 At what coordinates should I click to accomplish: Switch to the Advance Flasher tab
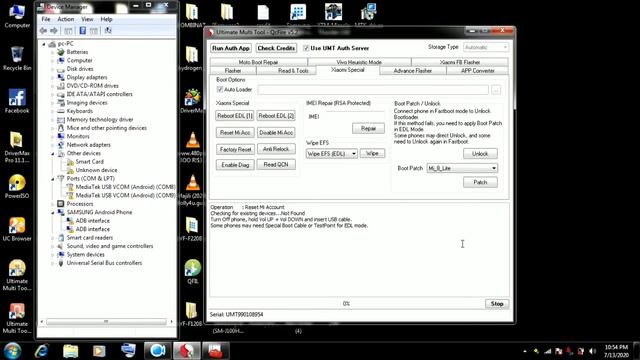coord(413,71)
